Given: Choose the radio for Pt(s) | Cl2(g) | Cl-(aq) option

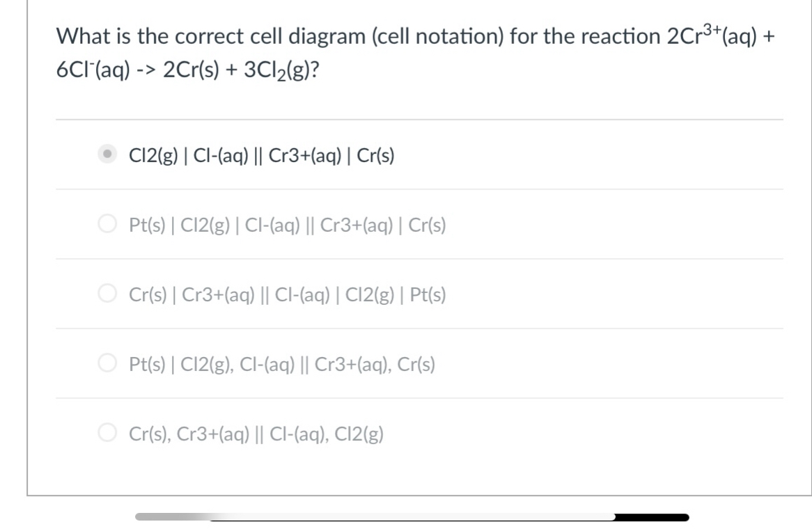Looking at the screenshot, I should (107, 223).
